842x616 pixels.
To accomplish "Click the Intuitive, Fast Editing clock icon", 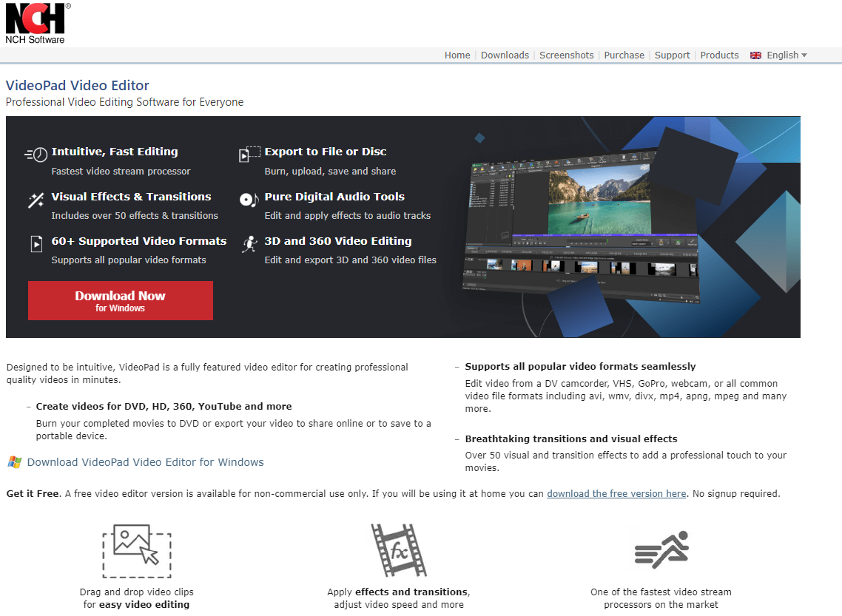I will (x=36, y=155).
